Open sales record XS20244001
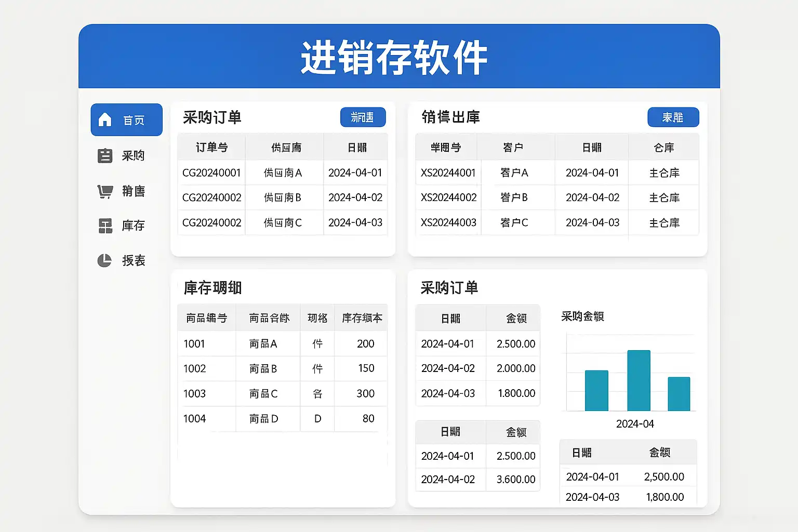The image size is (798, 532). click(x=448, y=172)
